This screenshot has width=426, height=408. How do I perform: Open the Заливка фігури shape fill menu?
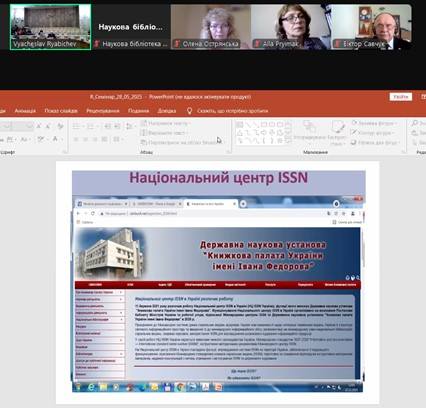pyautogui.click(x=374, y=123)
